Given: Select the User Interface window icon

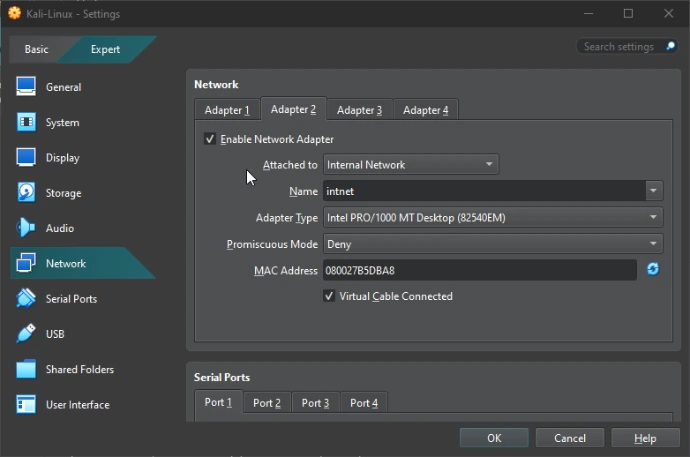Looking at the screenshot, I should (x=26, y=404).
